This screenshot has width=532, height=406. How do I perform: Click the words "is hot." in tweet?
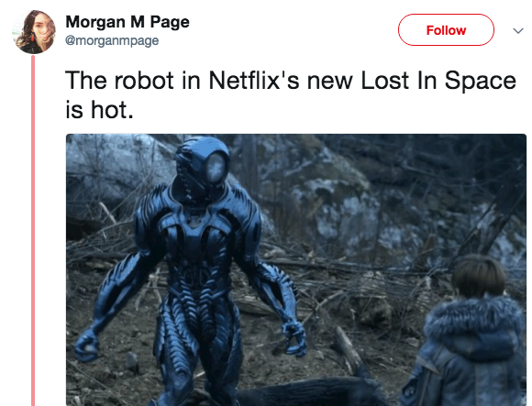pyautogui.click(x=99, y=110)
